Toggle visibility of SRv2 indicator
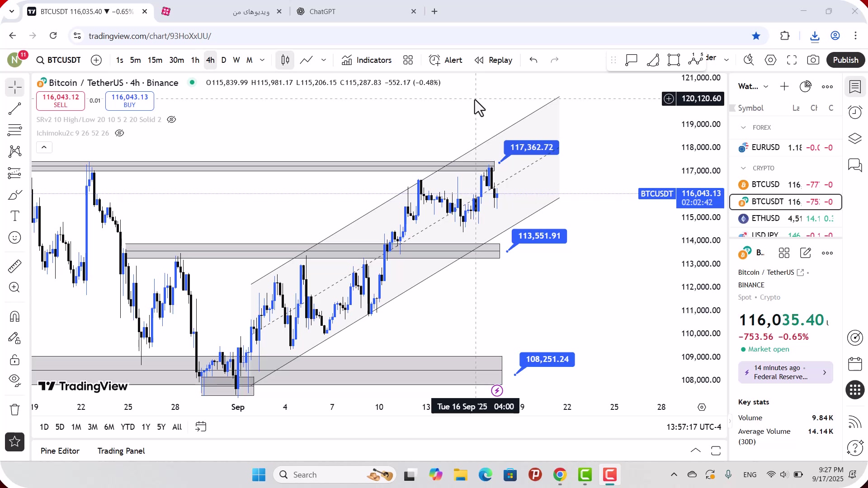 171,120
